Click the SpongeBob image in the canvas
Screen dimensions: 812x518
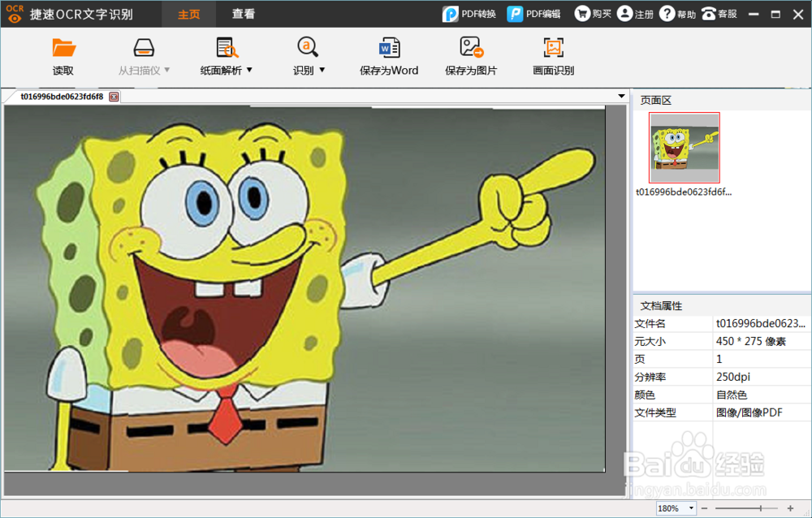(304, 289)
